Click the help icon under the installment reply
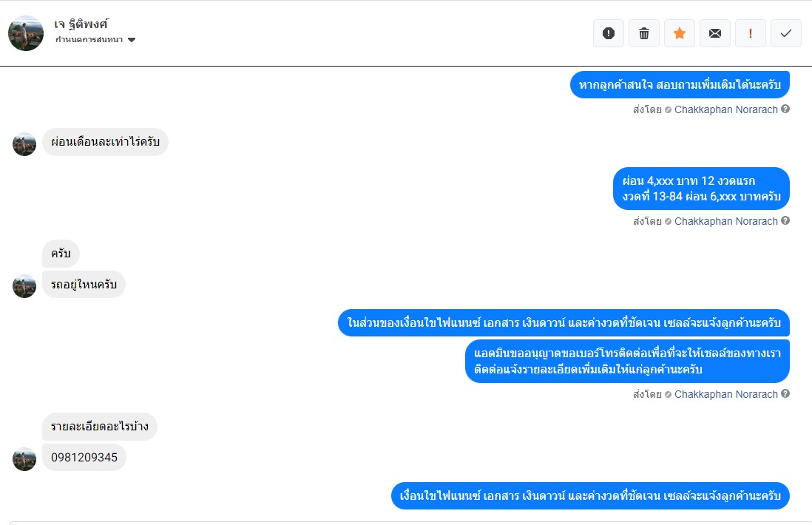 (x=785, y=221)
